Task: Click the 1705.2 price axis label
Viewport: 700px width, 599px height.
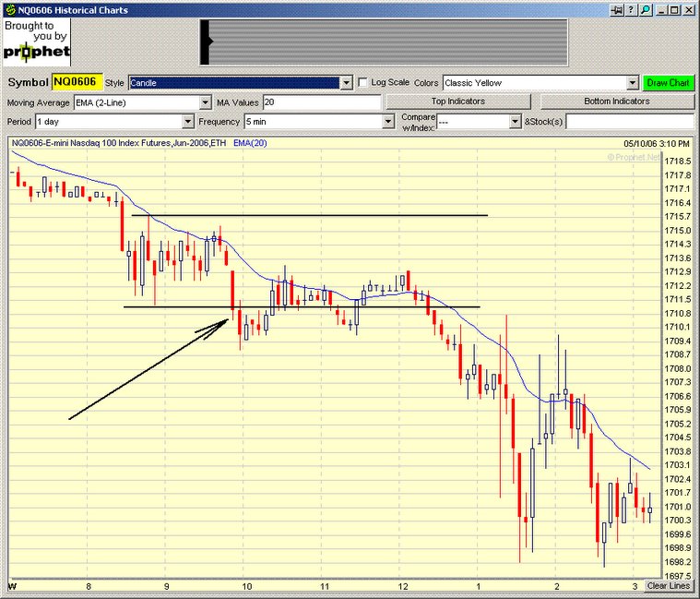Action: (x=678, y=424)
